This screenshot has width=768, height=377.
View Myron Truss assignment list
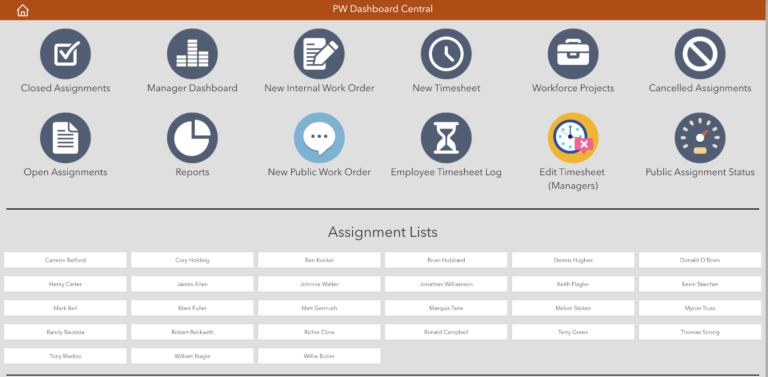click(x=700, y=308)
